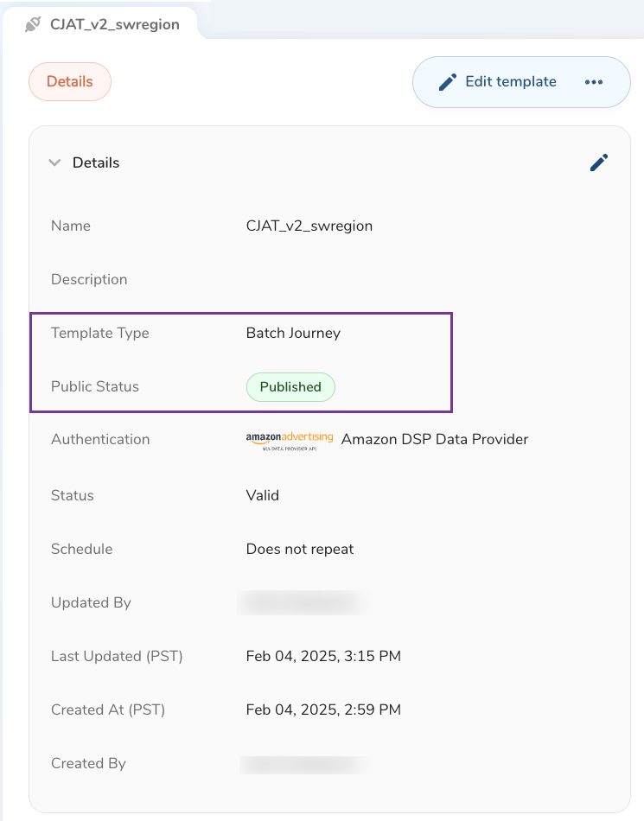Collapse the Details section using its chevron
The image size is (644, 821).
pyautogui.click(x=55, y=162)
